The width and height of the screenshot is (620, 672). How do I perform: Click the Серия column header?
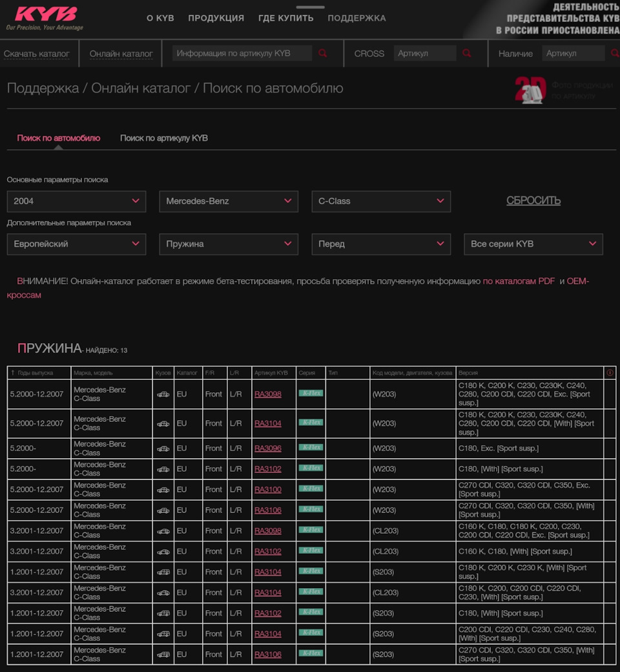click(307, 373)
